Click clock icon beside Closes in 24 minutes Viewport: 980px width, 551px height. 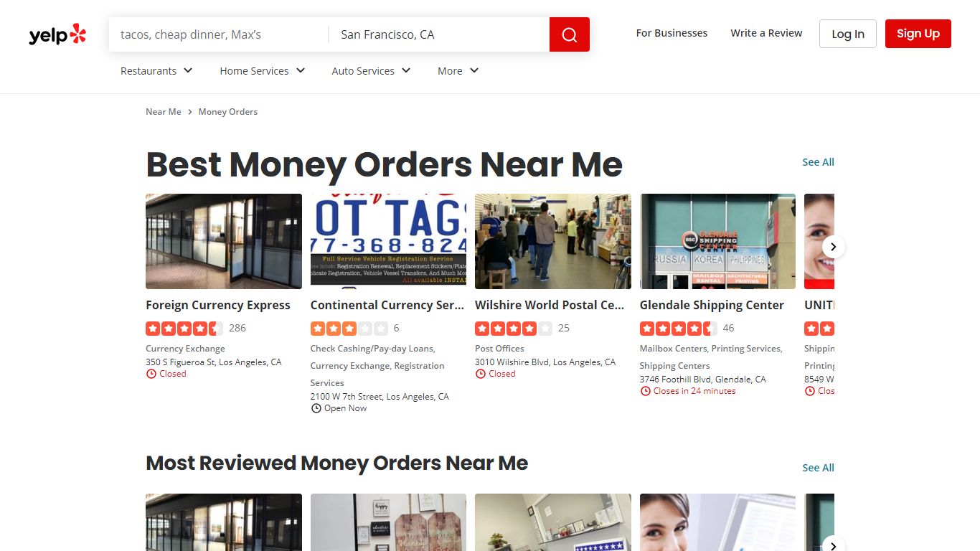(645, 391)
